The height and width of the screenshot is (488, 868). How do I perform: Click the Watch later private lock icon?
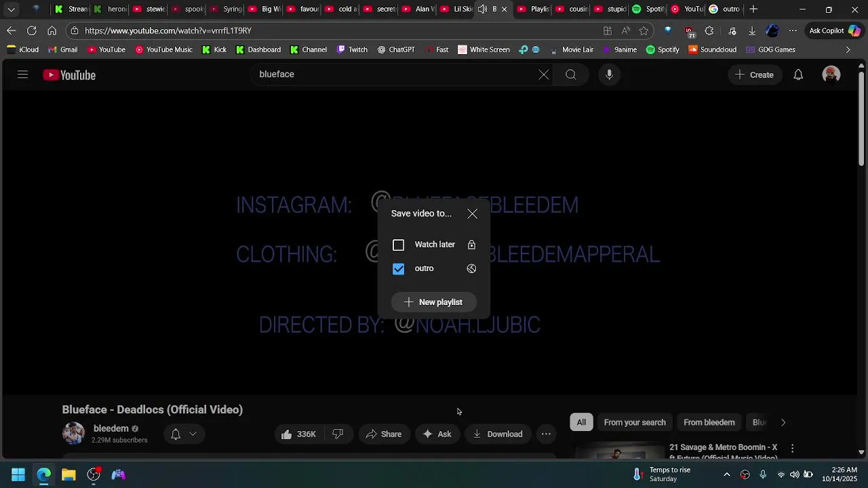pyautogui.click(x=471, y=245)
